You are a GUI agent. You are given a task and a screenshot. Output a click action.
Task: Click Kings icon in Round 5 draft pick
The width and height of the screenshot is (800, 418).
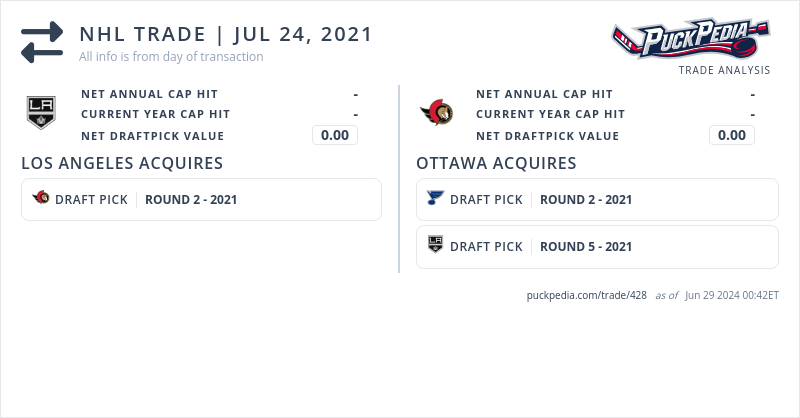[x=435, y=245]
